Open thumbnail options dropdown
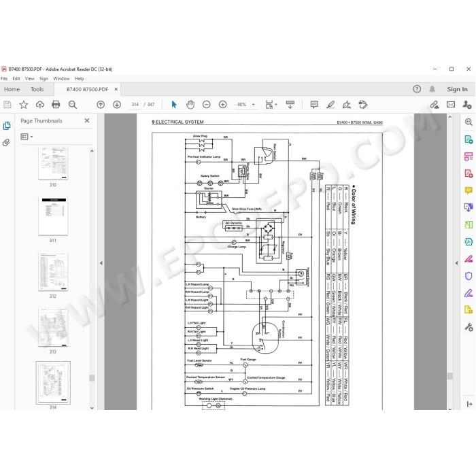This screenshot has height=476, width=476. click(27, 137)
